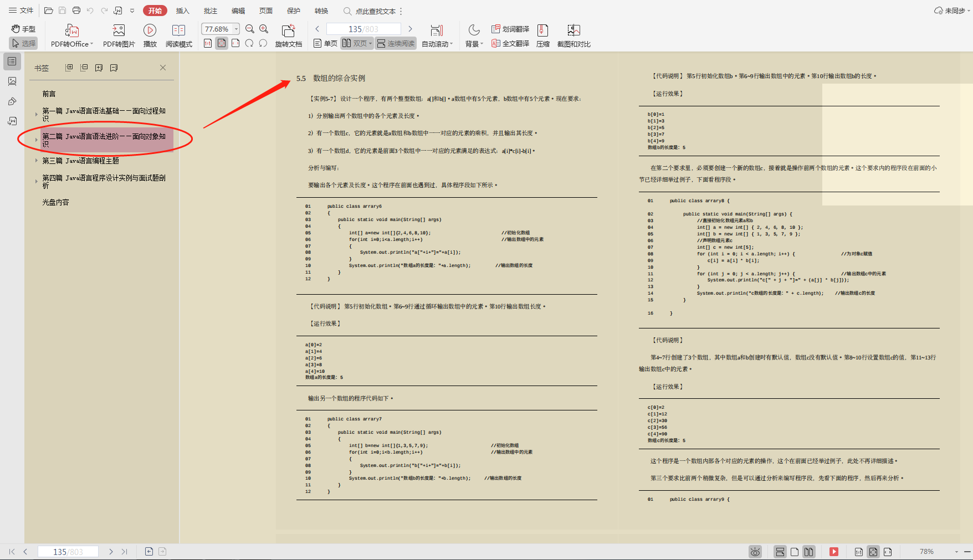Open 自动滚动 auto scroll dropdown
The height and width of the screenshot is (560, 973).
tap(437, 36)
